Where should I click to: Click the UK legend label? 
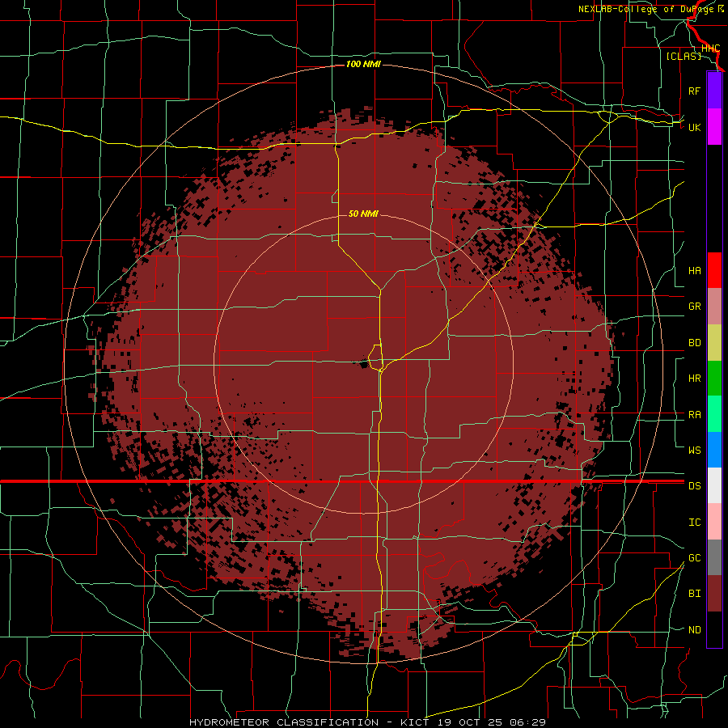694,127
